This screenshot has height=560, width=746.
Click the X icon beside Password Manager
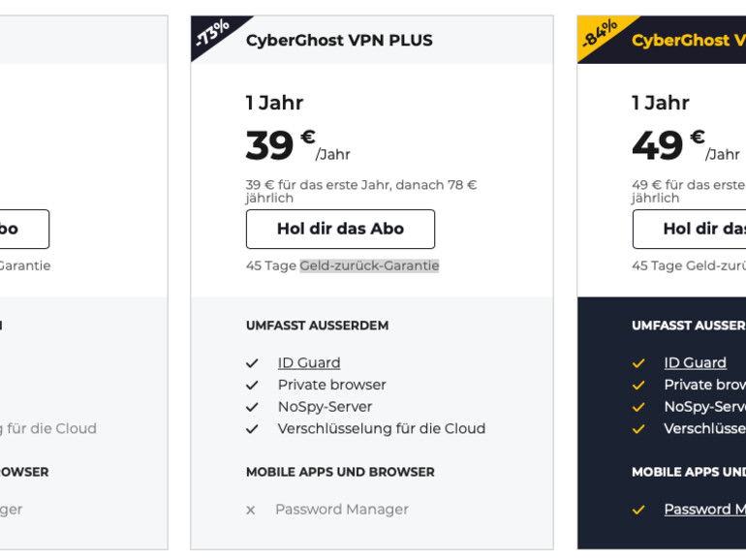point(251,511)
